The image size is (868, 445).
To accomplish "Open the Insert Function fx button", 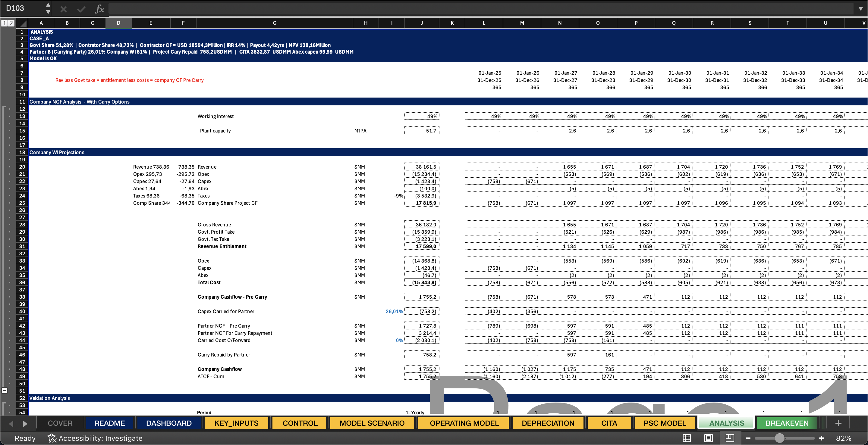I will [99, 9].
